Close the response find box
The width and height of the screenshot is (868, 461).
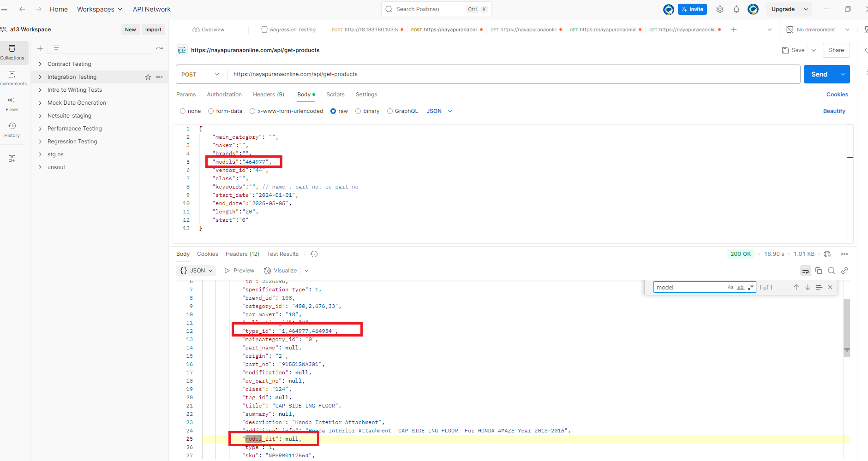click(x=830, y=287)
